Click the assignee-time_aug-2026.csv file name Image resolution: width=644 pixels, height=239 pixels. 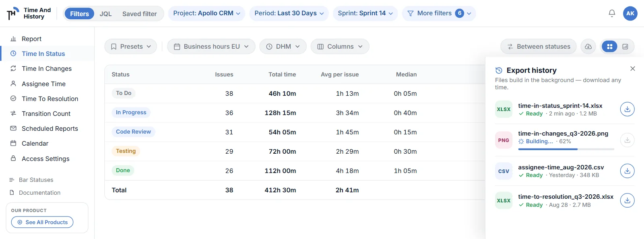pos(561,167)
